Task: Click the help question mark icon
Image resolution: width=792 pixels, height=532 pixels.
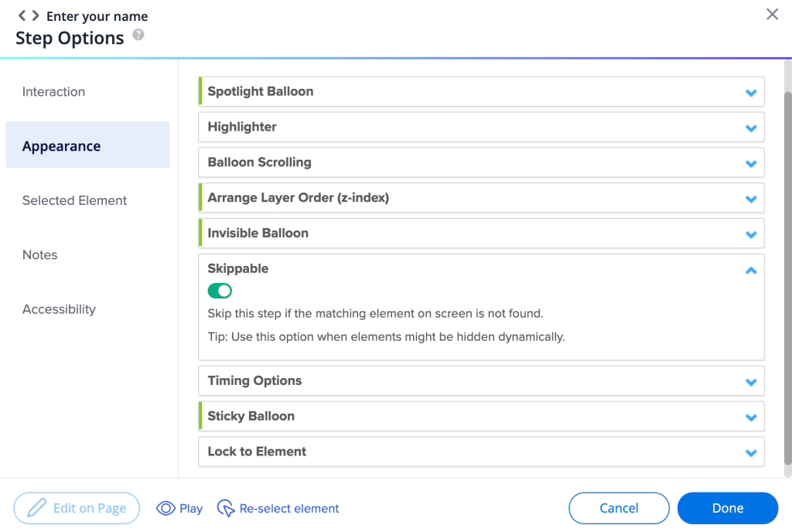Action: (138, 35)
